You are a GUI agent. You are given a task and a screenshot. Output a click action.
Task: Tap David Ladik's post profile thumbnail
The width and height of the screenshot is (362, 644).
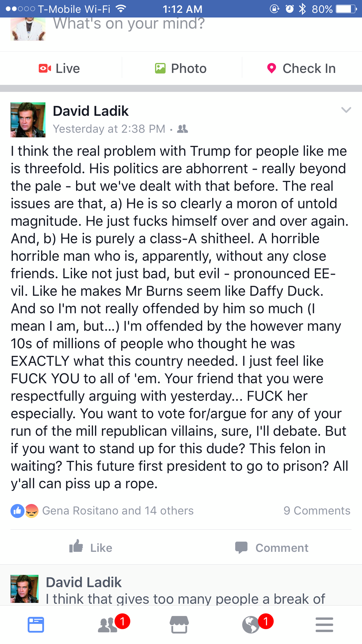tap(28, 120)
